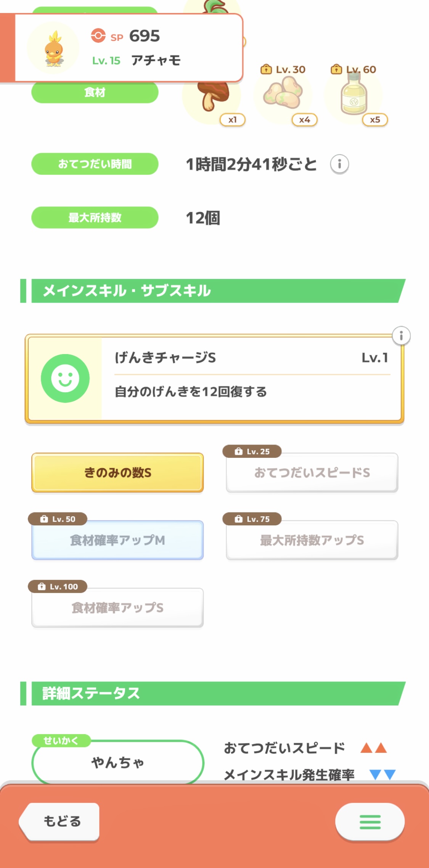This screenshot has width=429, height=868.
Task: Tap the おてつだい時間 label
Action: pyautogui.click(x=95, y=164)
